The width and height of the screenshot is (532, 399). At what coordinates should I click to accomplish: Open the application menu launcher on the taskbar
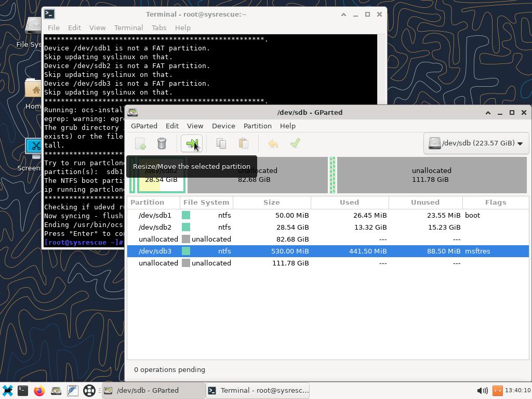8,391
